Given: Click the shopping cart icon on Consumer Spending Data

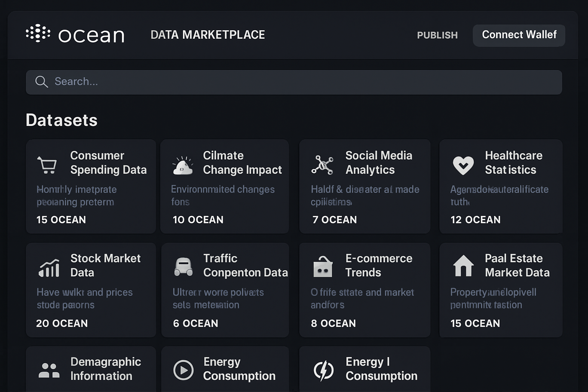Looking at the screenshot, I should point(47,164).
